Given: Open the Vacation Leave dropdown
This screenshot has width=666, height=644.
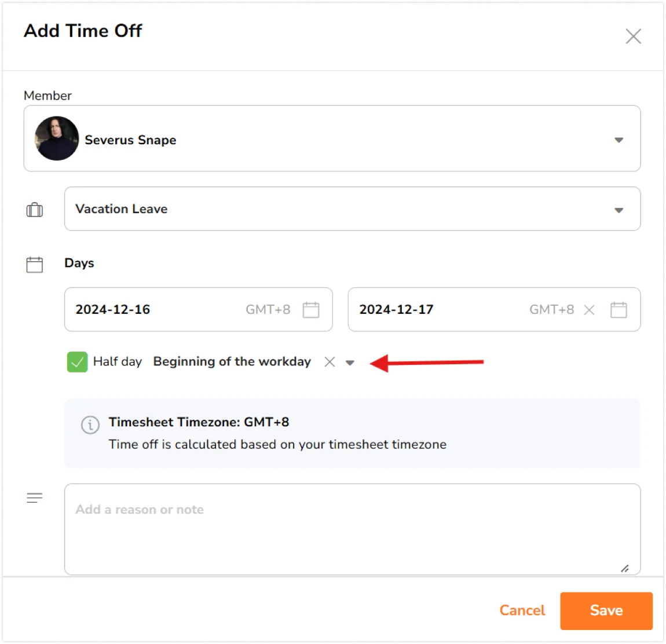Looking at the screenshot, I should tap(352, 209).
